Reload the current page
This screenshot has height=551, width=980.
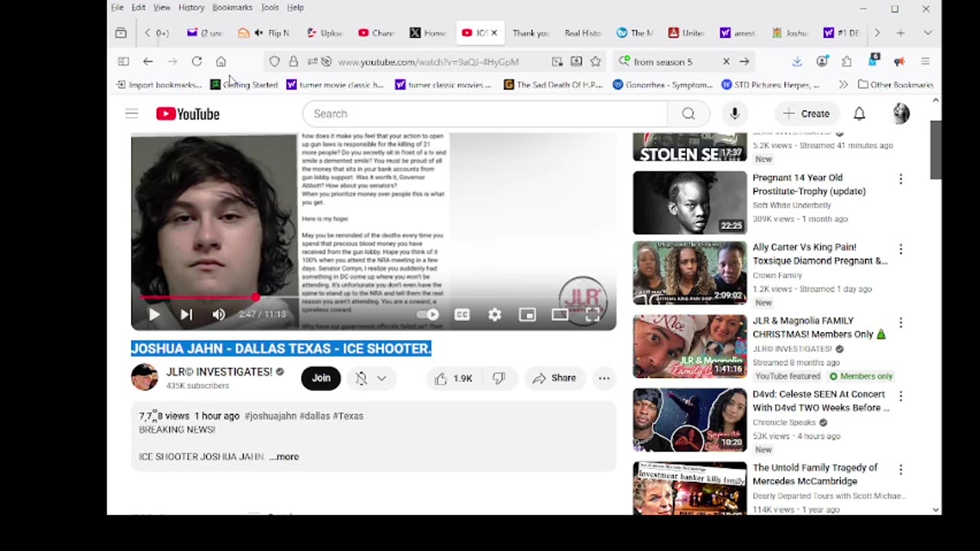click(197, 61)
